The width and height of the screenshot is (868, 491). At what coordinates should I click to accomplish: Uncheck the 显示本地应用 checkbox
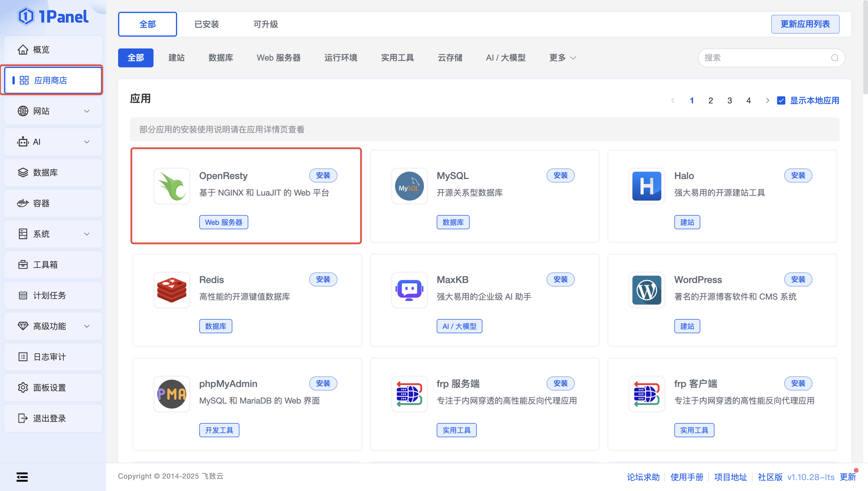tap(781, 100)
